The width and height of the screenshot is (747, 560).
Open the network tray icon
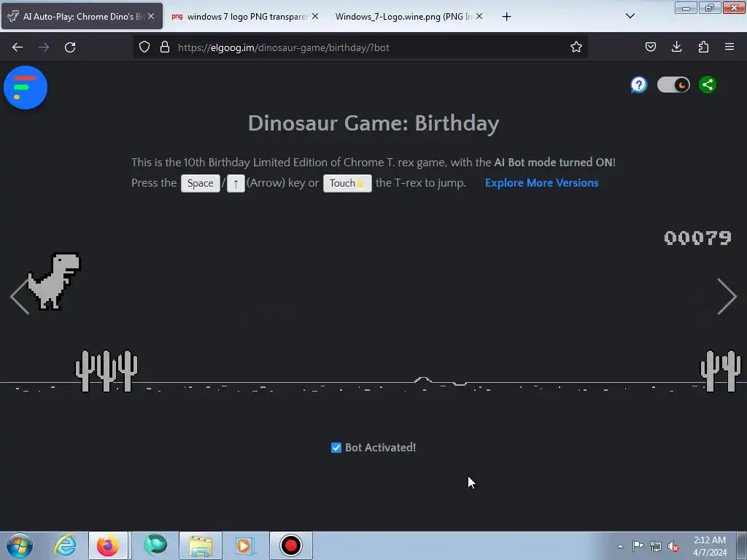point(656,546)
